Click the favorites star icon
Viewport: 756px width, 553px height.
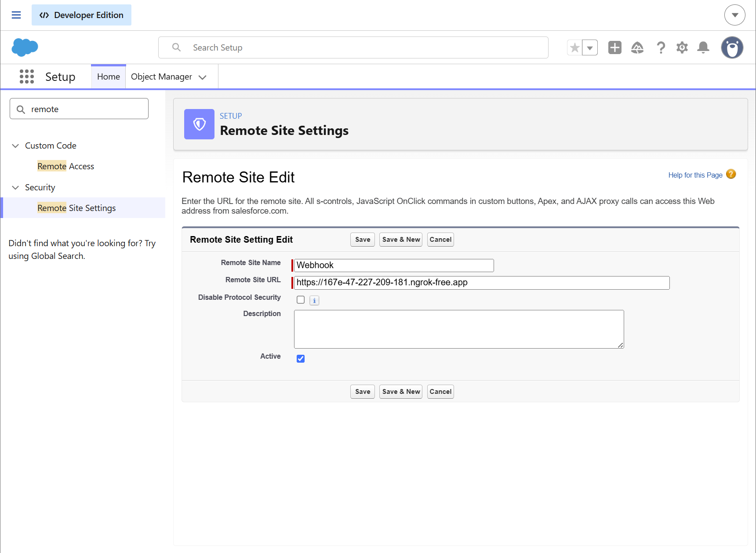tap(574, 47)
